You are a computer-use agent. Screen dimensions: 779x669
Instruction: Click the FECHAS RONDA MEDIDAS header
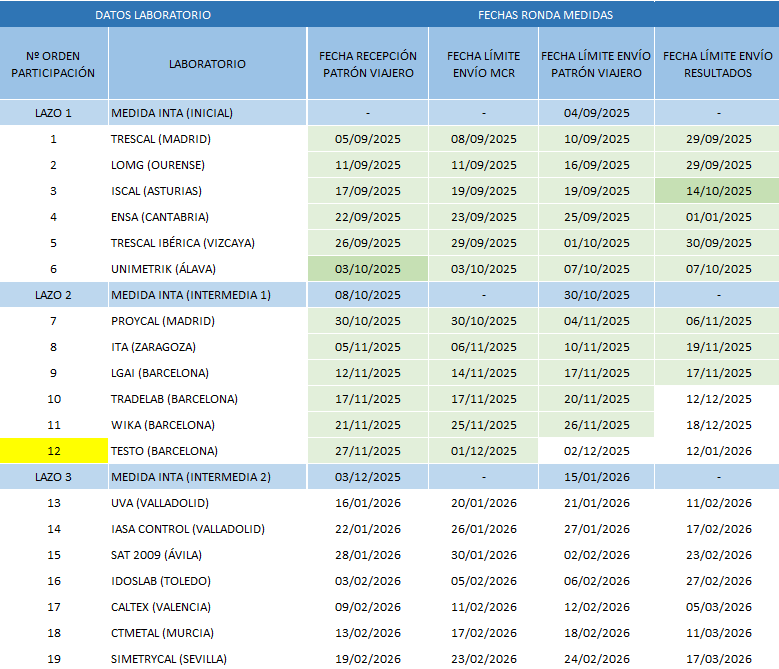545,15
